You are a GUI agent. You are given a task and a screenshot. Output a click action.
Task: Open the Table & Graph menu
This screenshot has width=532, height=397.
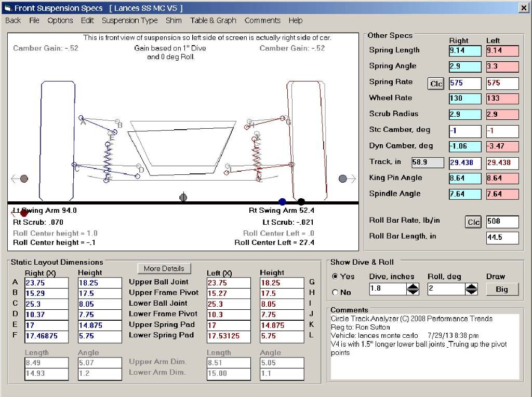(x=213, y=21)
